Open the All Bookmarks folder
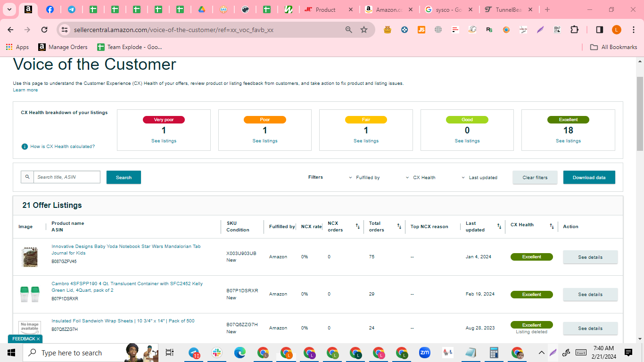The height and width of the screenshot is (362, 644). 614,47
